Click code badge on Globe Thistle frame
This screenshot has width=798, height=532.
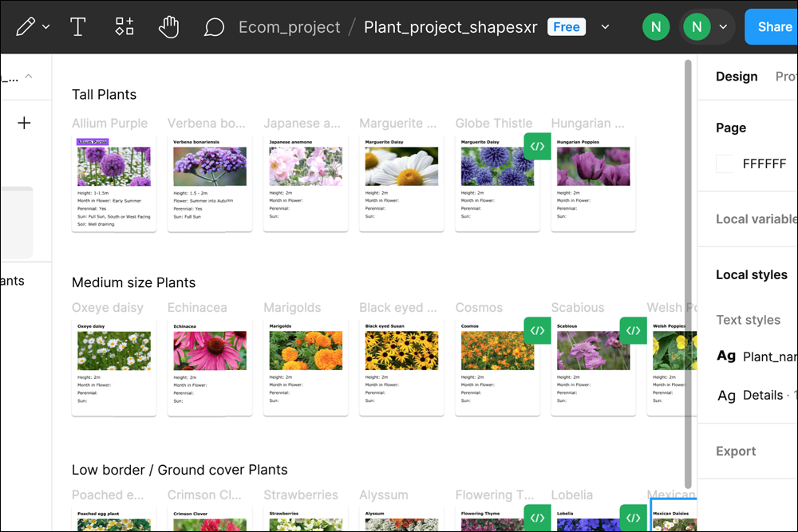click(538, 147)
